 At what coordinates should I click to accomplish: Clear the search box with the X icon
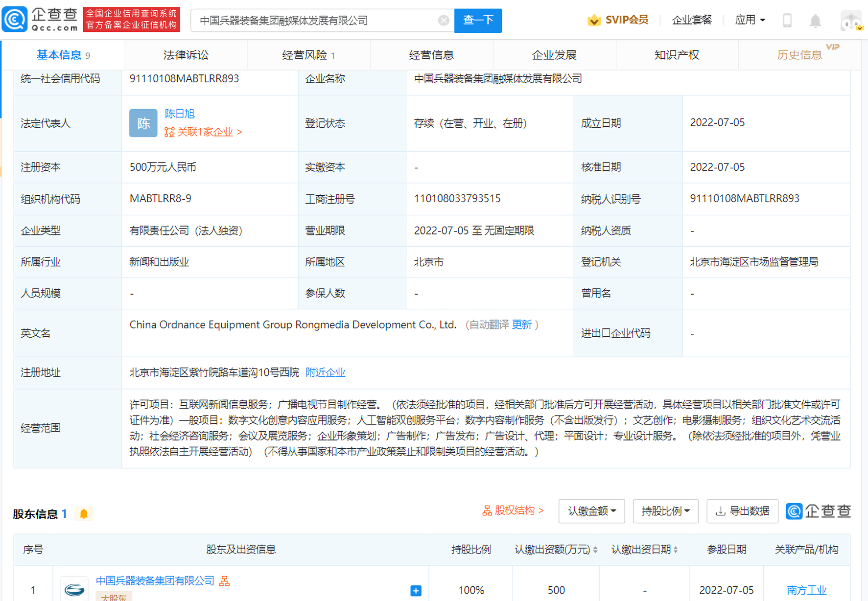[x=444, y=20]
